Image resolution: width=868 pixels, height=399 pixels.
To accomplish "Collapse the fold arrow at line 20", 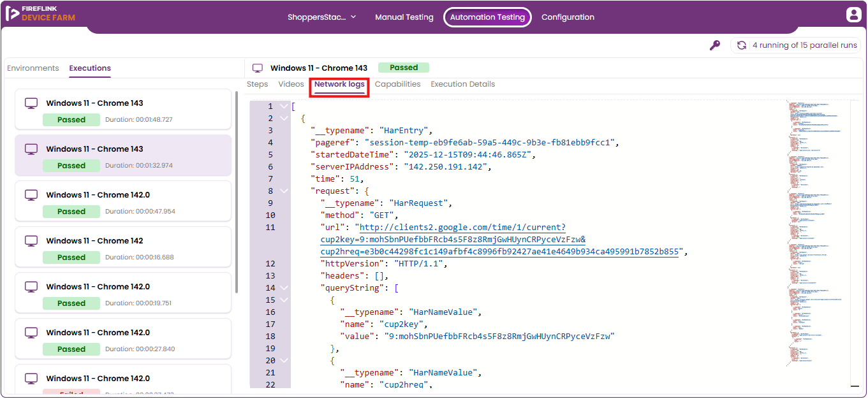I will pos(284,361).
